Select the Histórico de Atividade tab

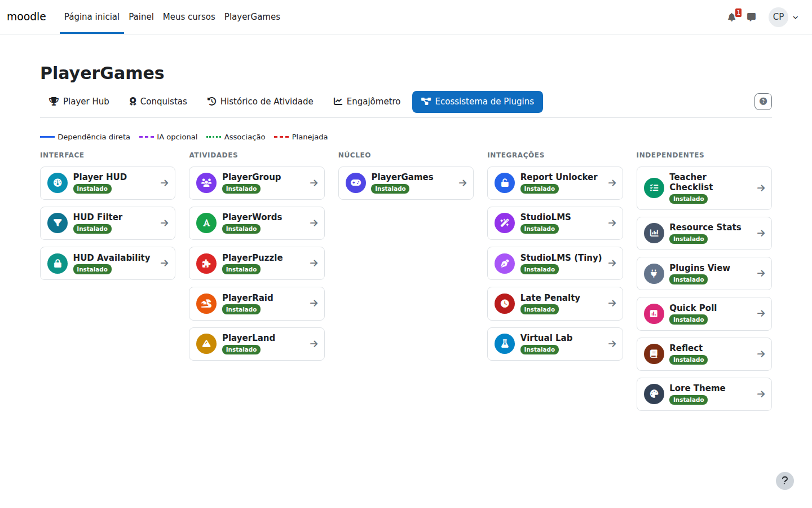(x=260, y=102)
